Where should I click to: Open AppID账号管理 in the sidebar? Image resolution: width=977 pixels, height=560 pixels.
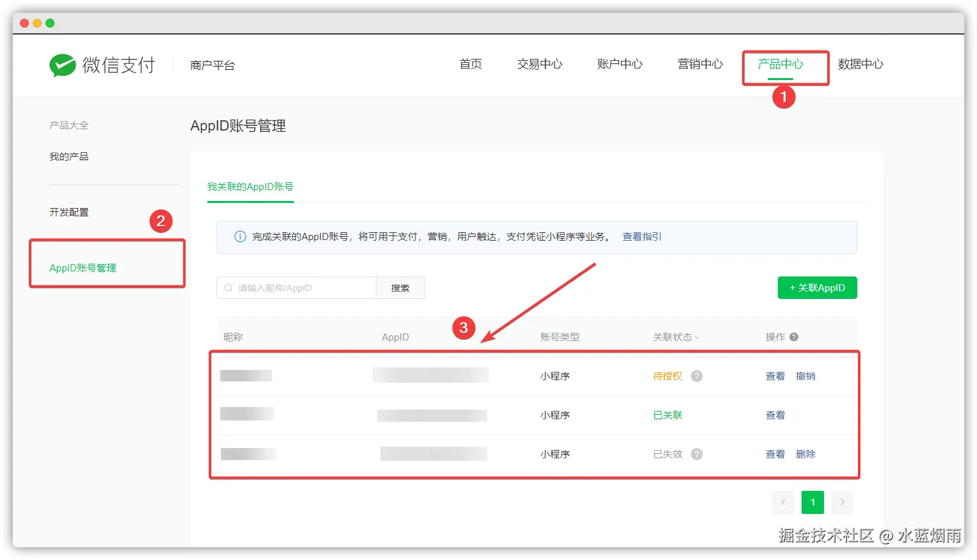click(83, 268)
